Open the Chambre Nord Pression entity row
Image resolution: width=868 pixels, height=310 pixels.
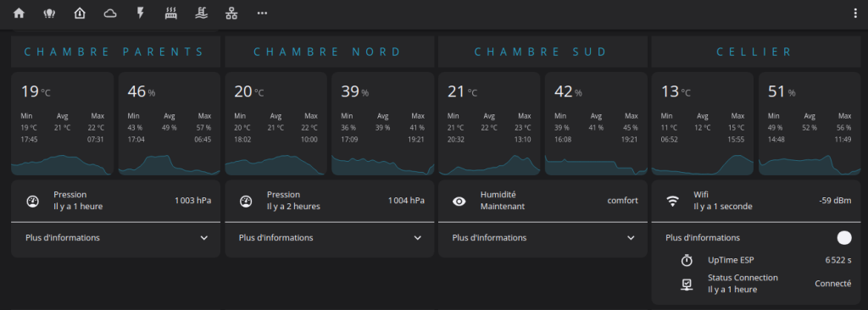coord(330,201)
